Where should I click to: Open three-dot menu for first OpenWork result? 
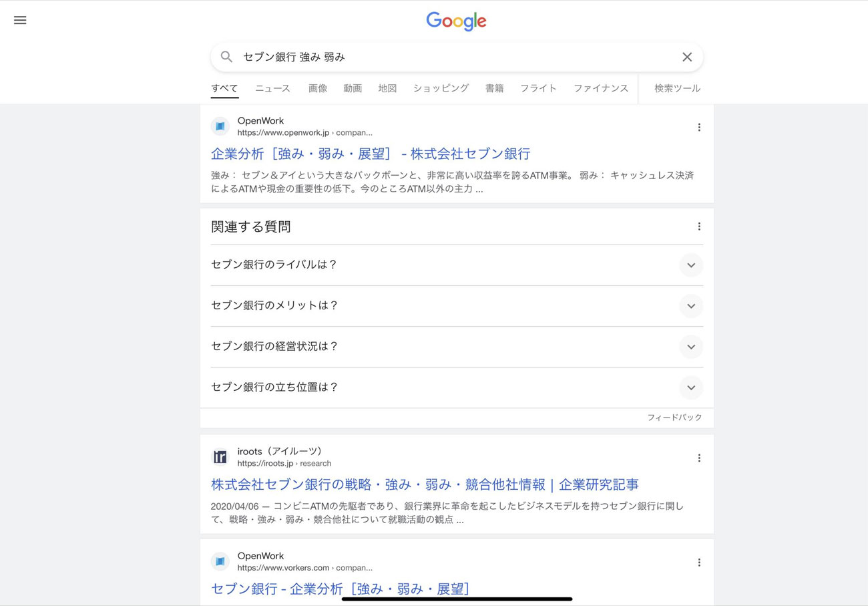(698, 127)
